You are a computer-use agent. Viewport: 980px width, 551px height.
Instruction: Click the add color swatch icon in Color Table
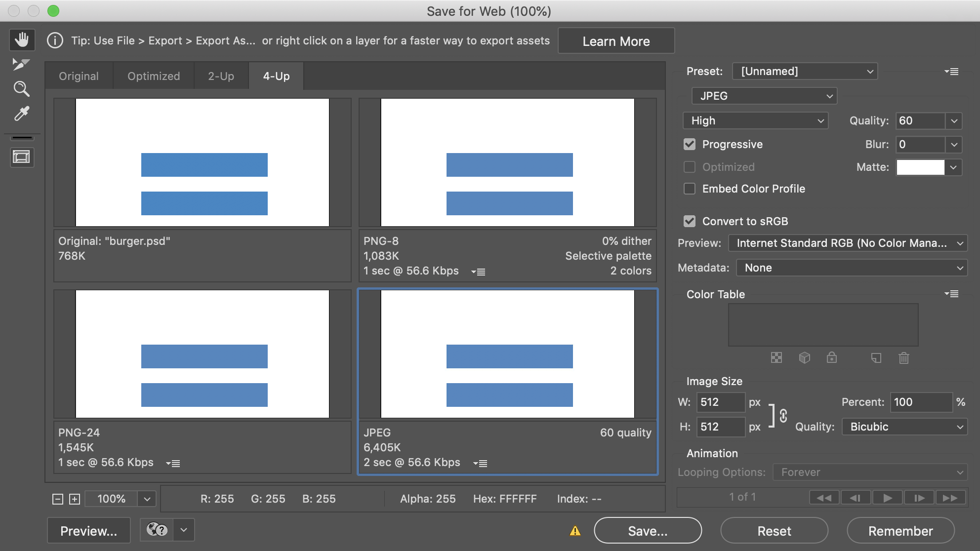(875, 356)
